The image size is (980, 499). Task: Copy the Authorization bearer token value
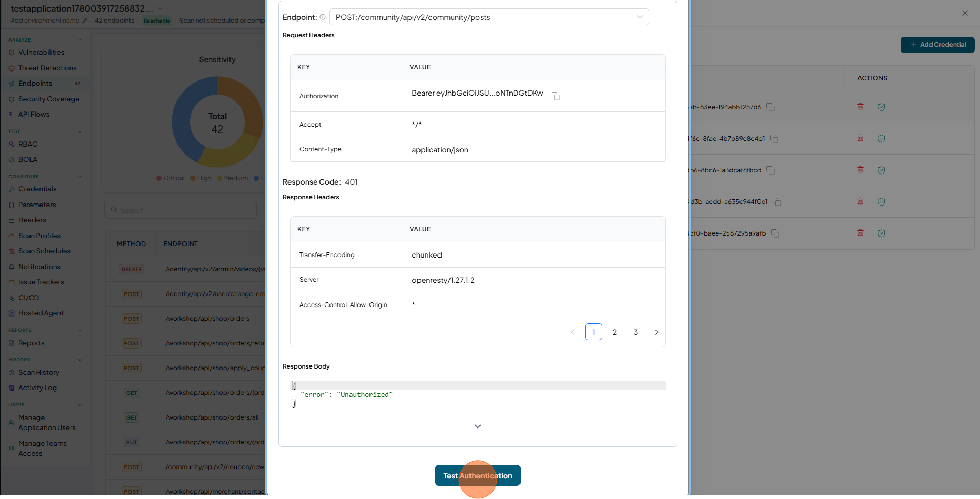(555, 96)
